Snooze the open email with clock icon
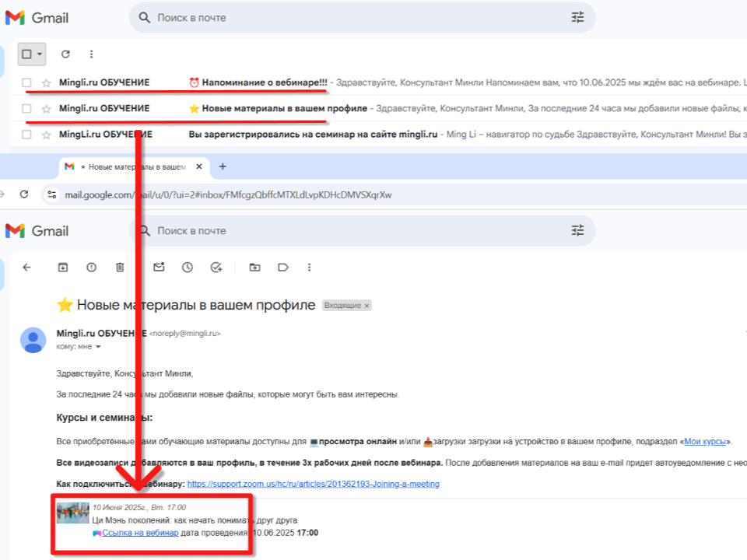Viewport: 747px width, 560px height. click(188, 268)
